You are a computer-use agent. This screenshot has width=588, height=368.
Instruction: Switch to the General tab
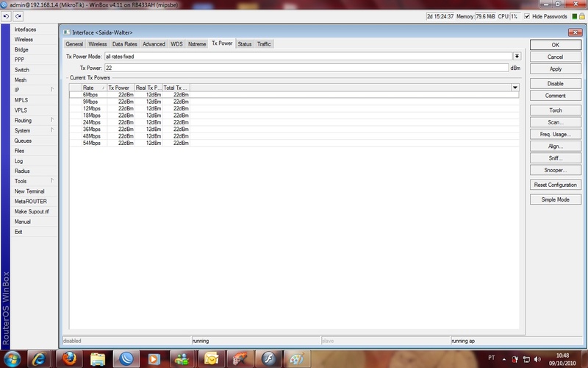(74, 44)
